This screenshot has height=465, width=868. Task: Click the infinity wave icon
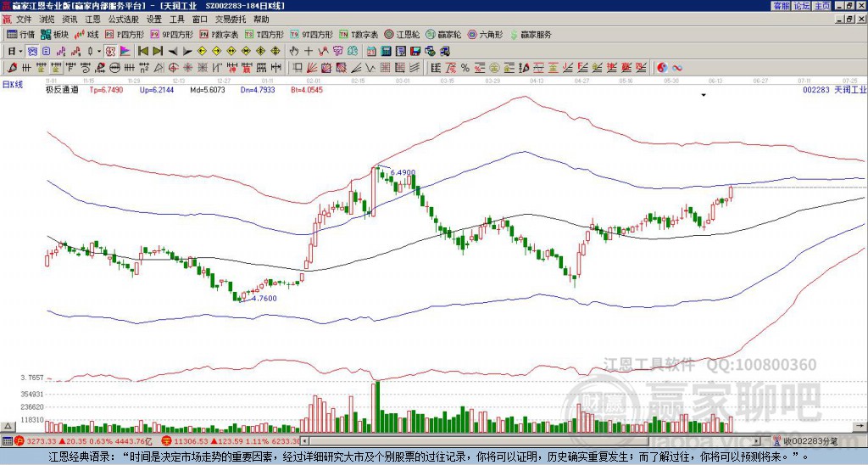coord(677,68)
